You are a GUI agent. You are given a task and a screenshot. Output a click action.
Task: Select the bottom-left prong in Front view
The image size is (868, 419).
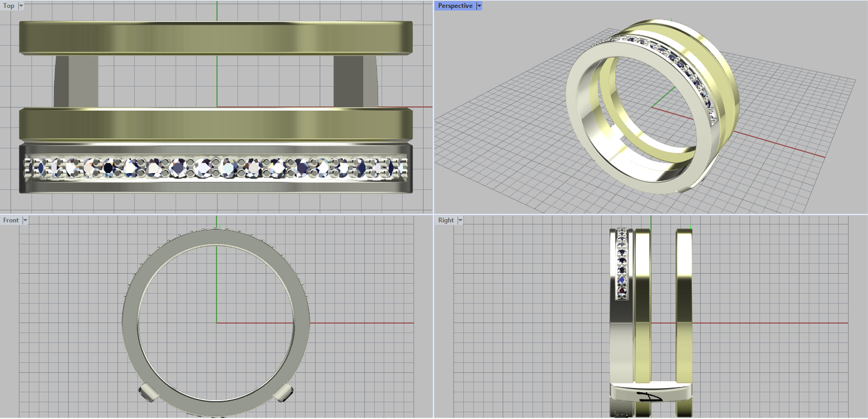pos(146,392)
